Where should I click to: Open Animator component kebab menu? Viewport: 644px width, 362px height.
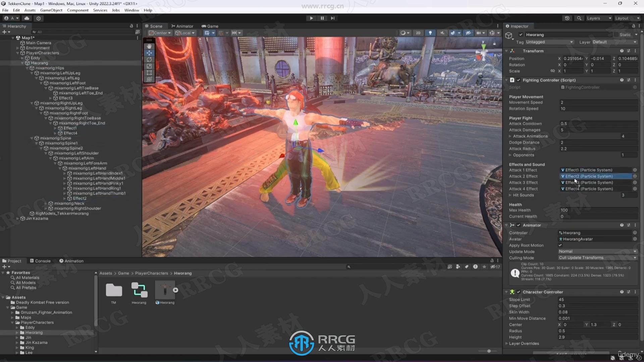(635, 225)
